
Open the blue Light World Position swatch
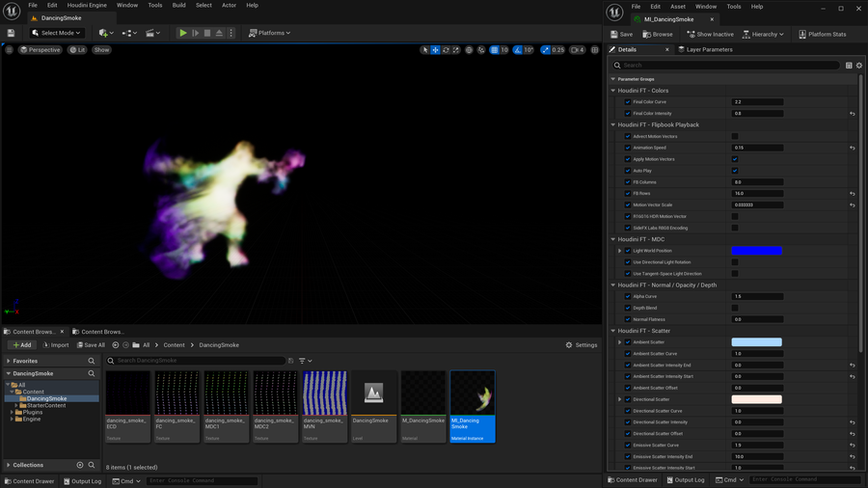pyautogui.click(x=756, y=251)
